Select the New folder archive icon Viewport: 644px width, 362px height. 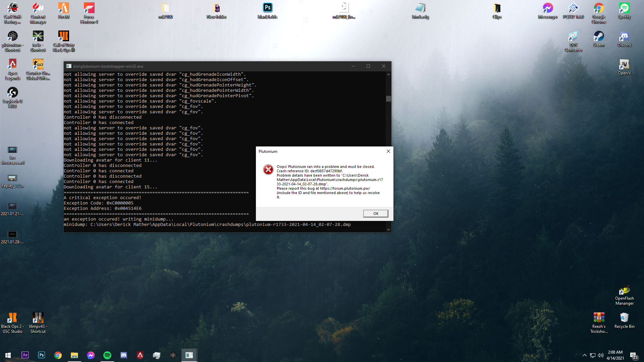coord(217,11)
